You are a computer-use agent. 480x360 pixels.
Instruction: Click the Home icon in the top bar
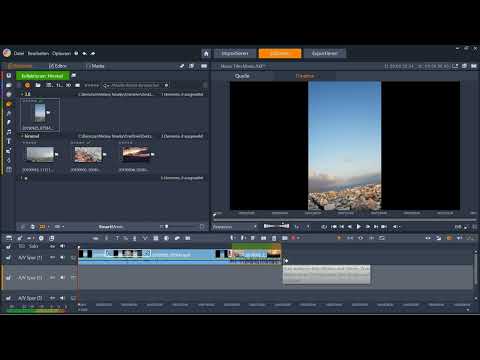(x=206, y=53)
